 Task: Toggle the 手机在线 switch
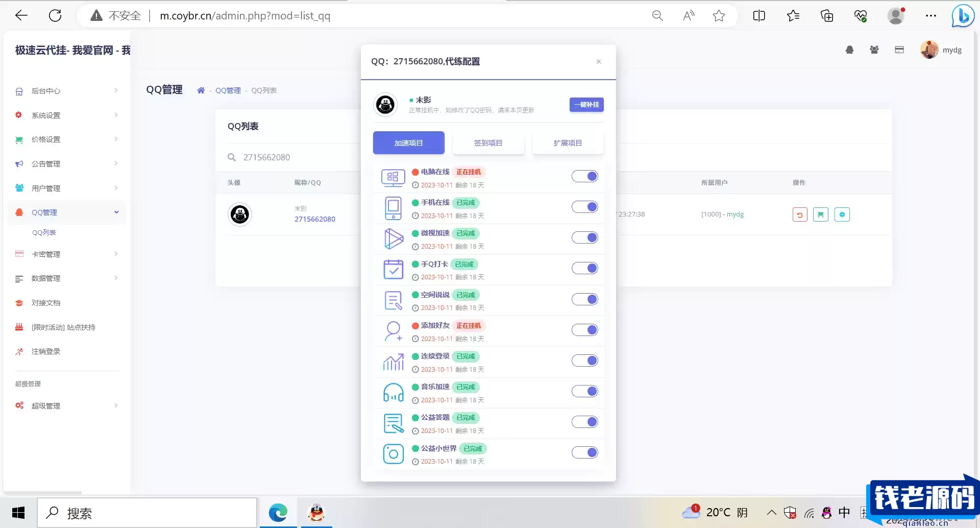pyautogui.click(x=585, y=207)
